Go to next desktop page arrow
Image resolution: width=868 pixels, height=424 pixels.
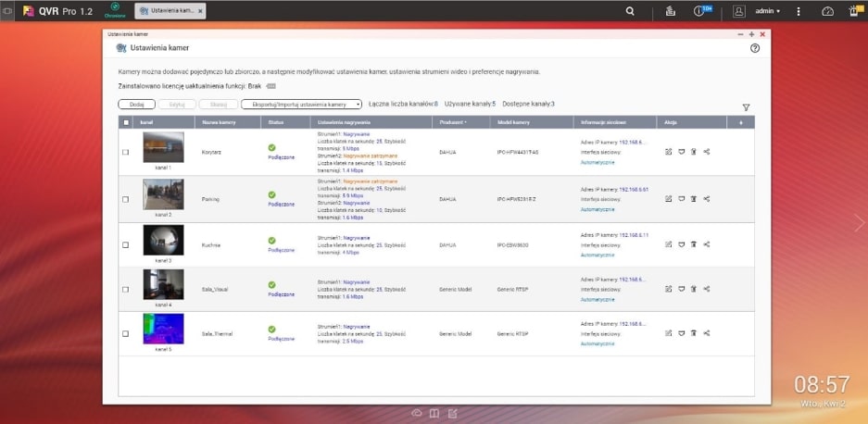(859, 223)
